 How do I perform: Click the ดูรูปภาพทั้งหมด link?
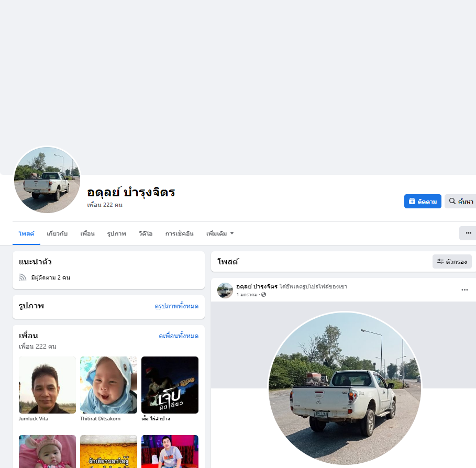click(x=176, y=306)
